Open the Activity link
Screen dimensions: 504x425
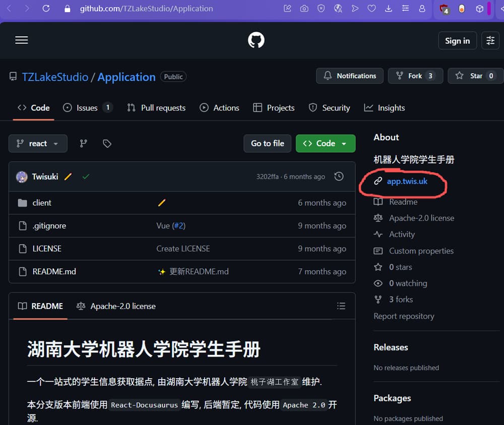click(x=402, y=234)
